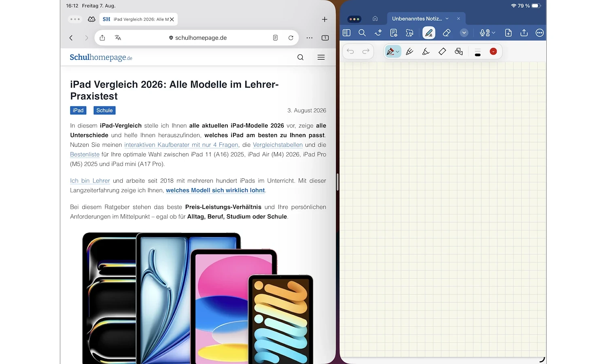
Task: Select the fountain pen tool
Action: (x=391, y=51)
